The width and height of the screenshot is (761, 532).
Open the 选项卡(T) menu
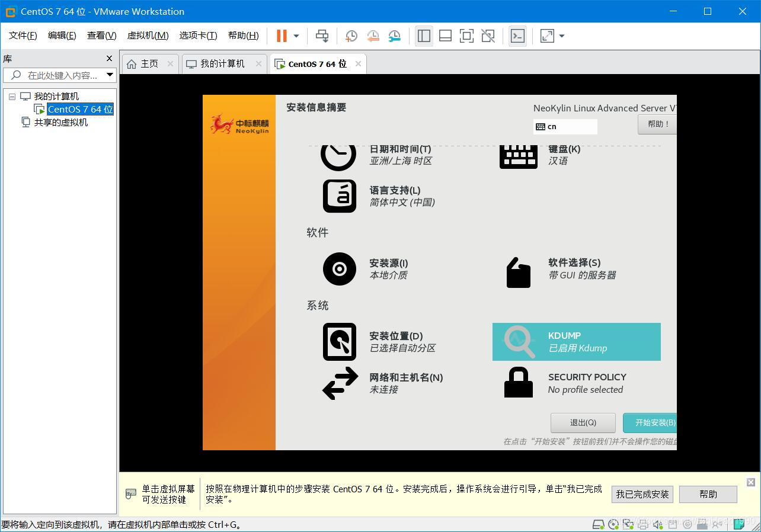tap(198, 36)
